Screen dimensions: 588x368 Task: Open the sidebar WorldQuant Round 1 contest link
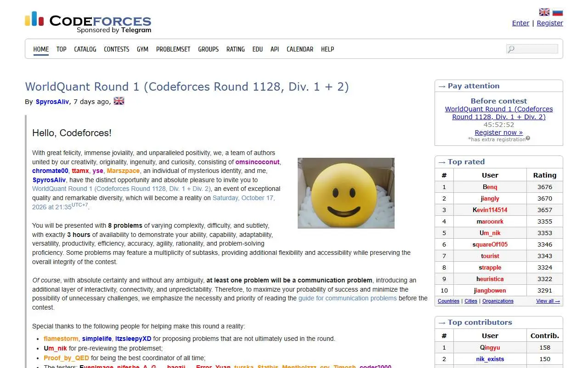click(499, 113)
